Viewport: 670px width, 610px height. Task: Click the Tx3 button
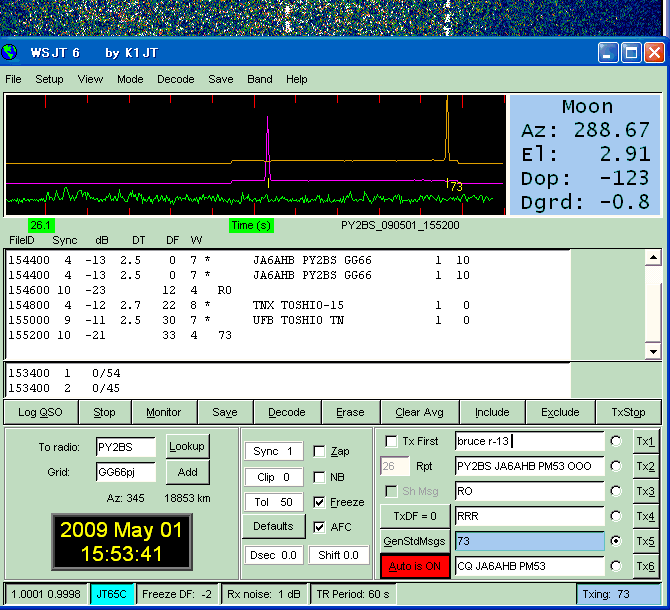click(x=646, y=491)
